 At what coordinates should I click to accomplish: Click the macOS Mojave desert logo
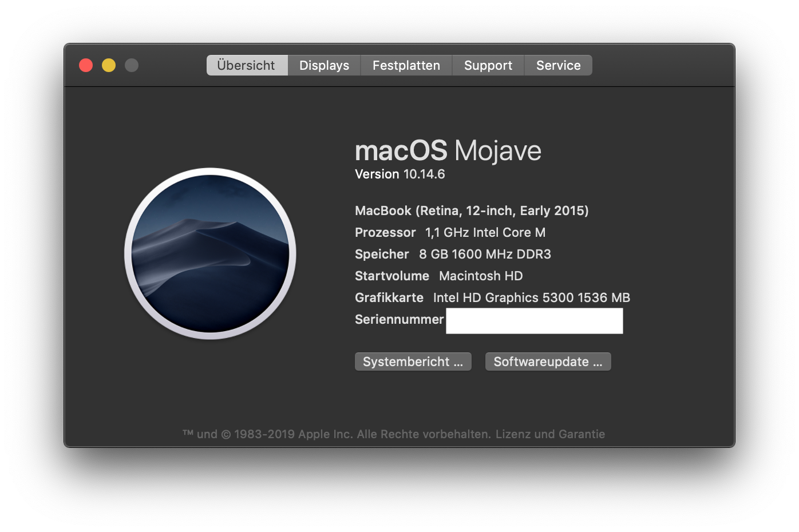pos(210,253)
